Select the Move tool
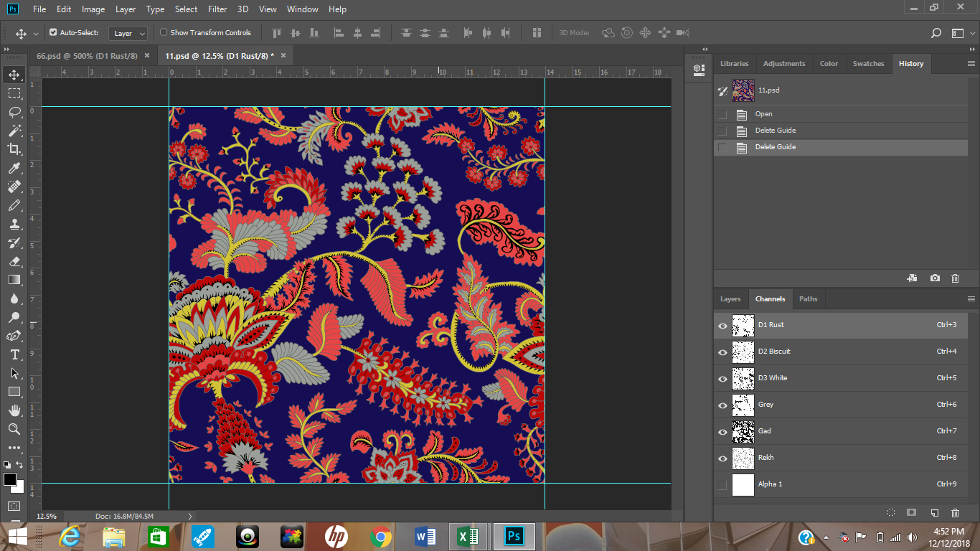Screen dimensions: 980x551 click(x=14, y=75)
